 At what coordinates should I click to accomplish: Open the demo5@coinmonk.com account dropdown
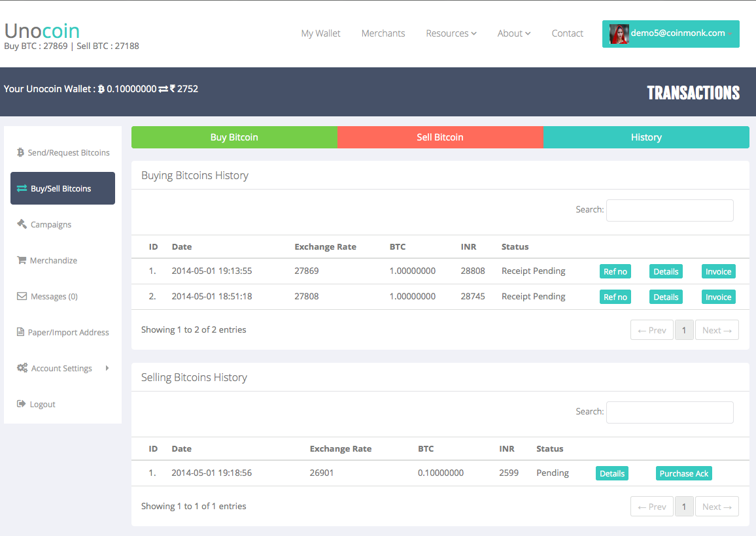(x=671, y=34)
